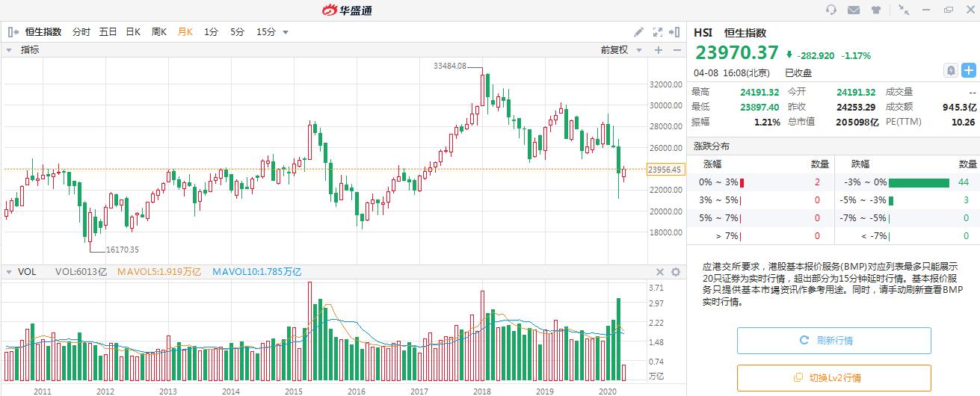Select the 周K weekly chart tab
This screenshot has height=396, width=980.
(158, 32)
